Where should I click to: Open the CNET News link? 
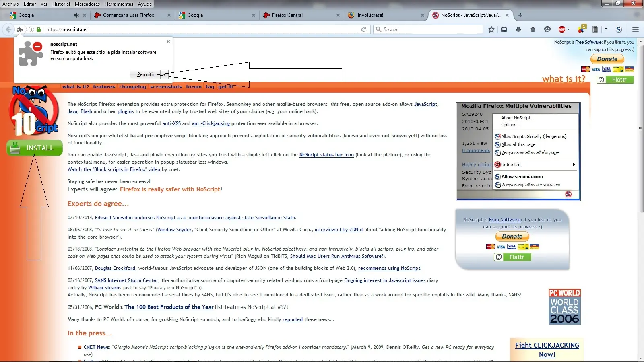97,347
